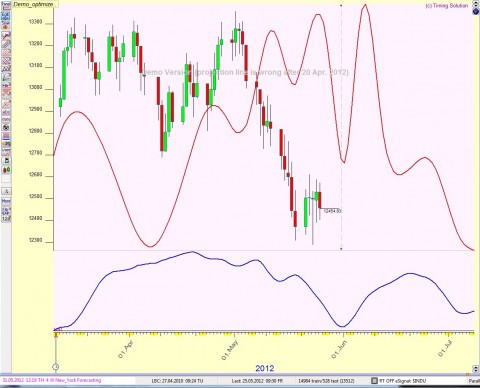
Task: Click the 12454.53 last price label
Action: coord(333,211)
